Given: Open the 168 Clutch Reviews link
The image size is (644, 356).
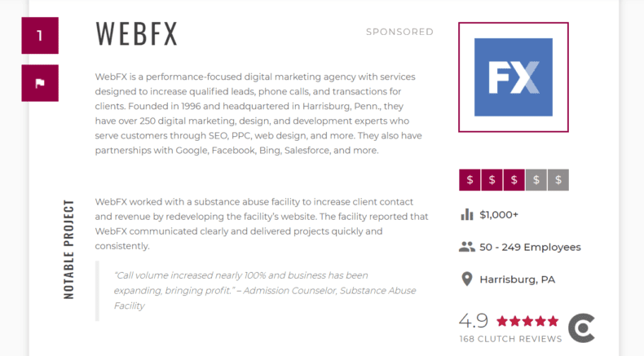Looking at the screenshot, I should click(510, 339).
